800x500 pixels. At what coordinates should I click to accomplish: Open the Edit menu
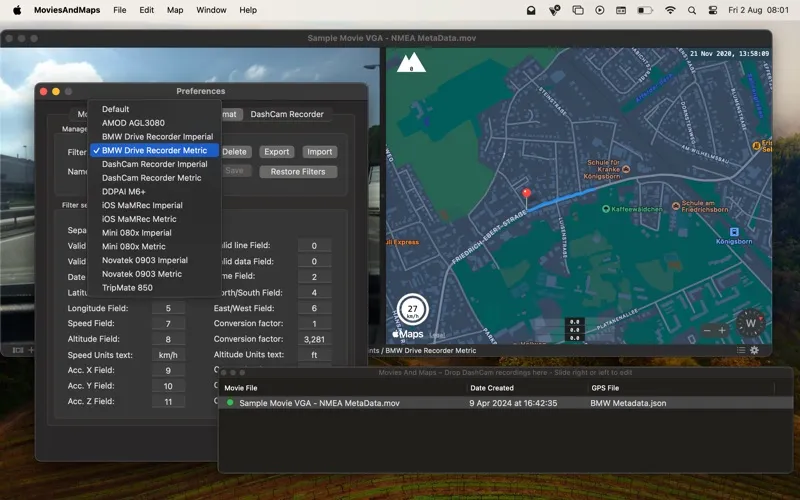click(x=146, y=10)
